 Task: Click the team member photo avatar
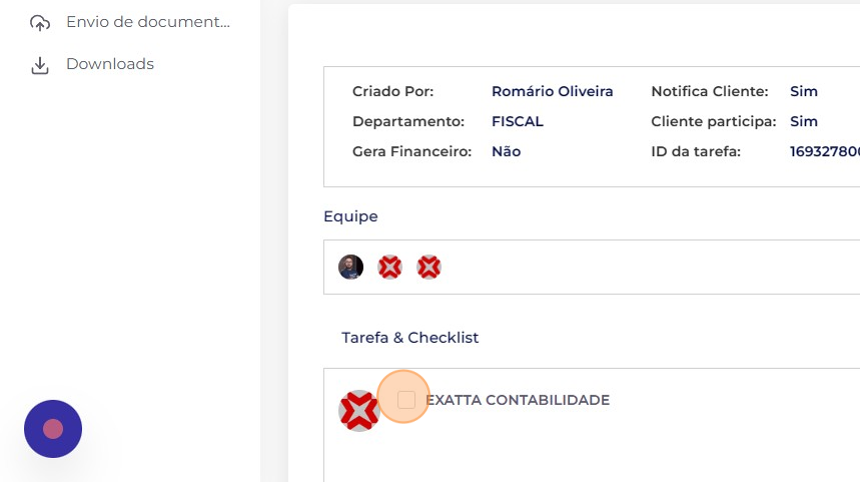click(x=351, y=267)
